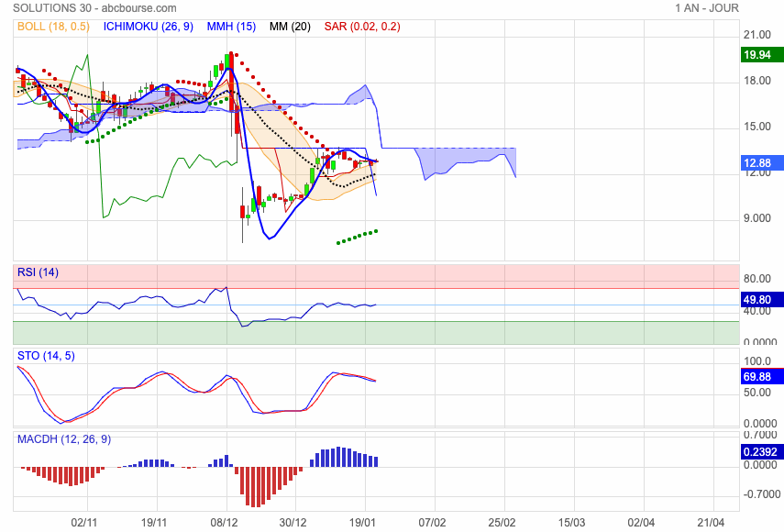Click the 69.88 stochastic value tag
This screenshot has width=784, height=532.
coord(761,376)
